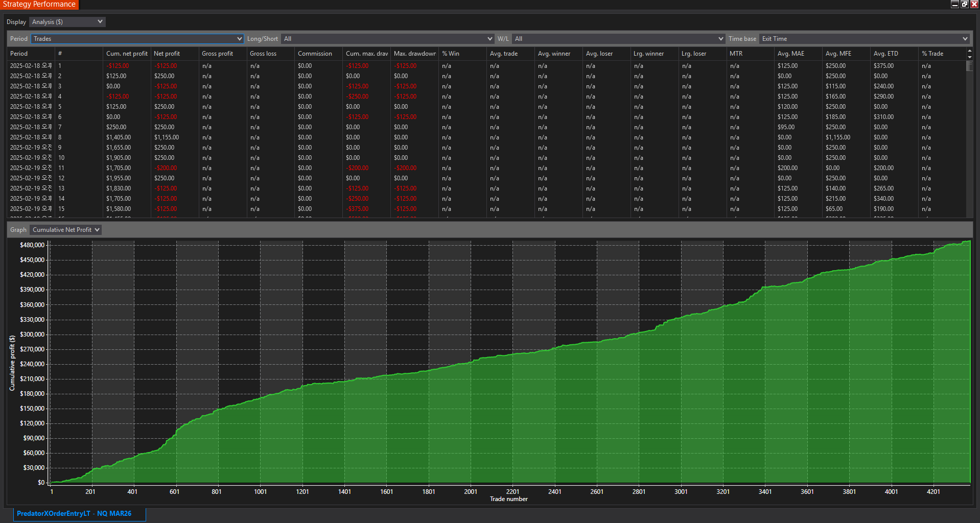980x523 pixels.
Task: Sort by Cum. net profit column header
Action: [x=127, y=54]
